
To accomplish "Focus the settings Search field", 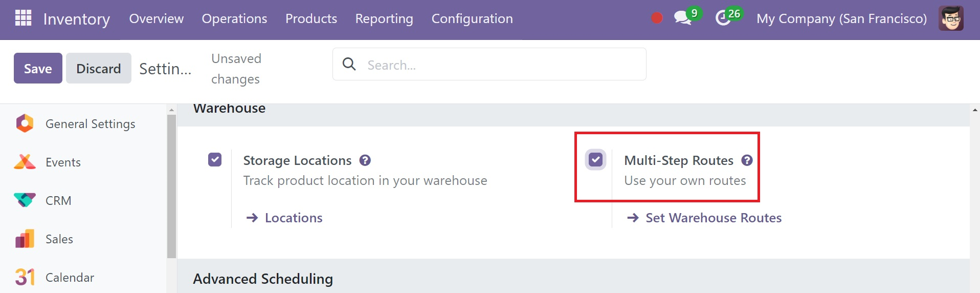I will coord(501,65).
